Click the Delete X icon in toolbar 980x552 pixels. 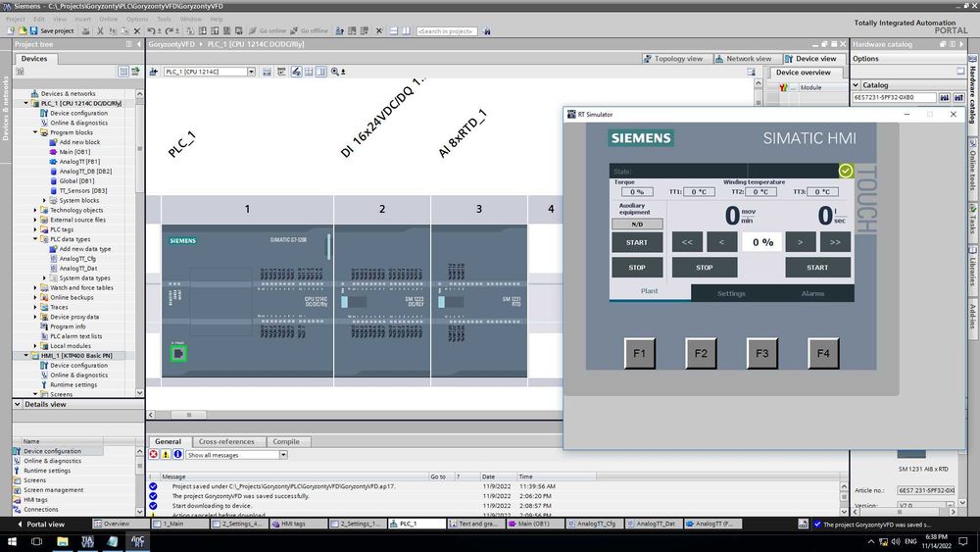pyautogui.click(x=137, y=30)
